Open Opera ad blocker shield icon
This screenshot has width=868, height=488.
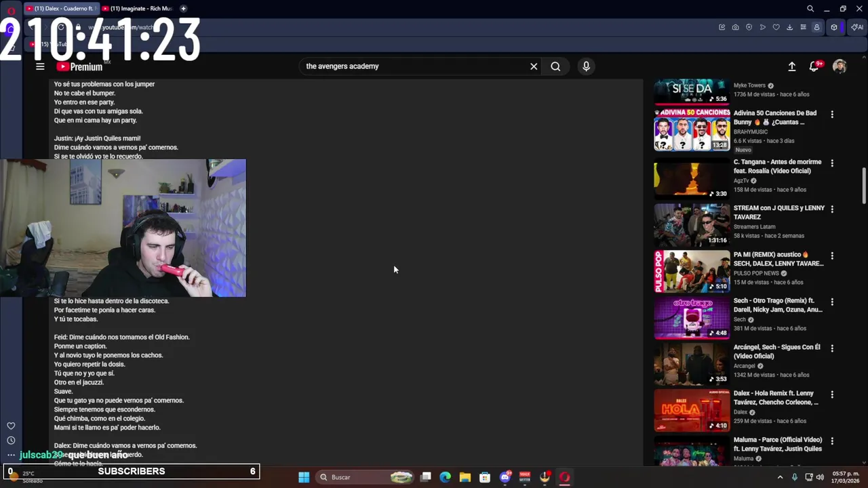(x=749, y=27)
